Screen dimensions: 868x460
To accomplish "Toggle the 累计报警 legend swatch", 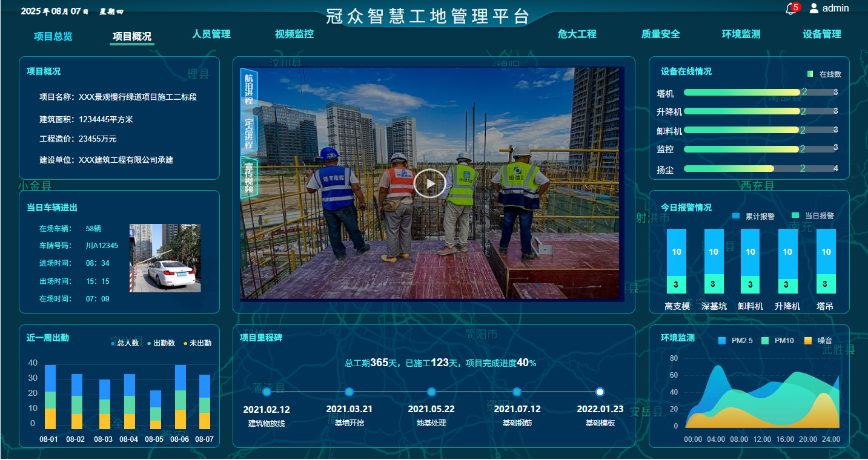I will [736, 216].
